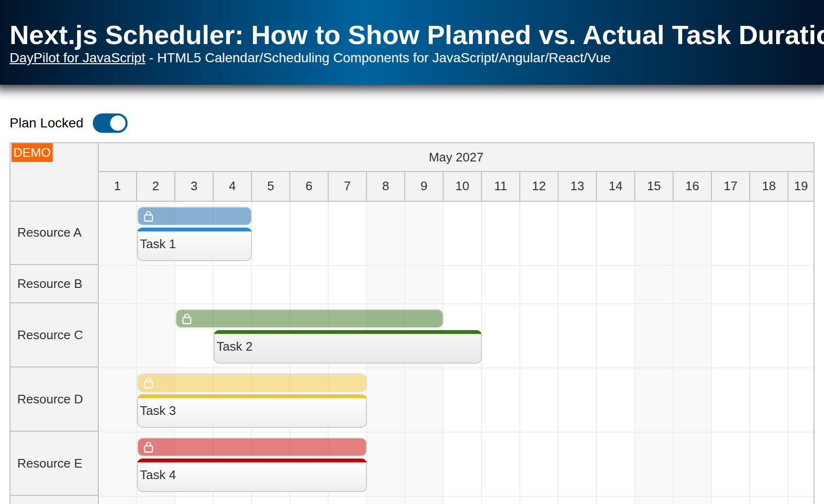Click the lock icon on red planned bar
Screen dimensions: 824x504
click(x=149, y=447)
